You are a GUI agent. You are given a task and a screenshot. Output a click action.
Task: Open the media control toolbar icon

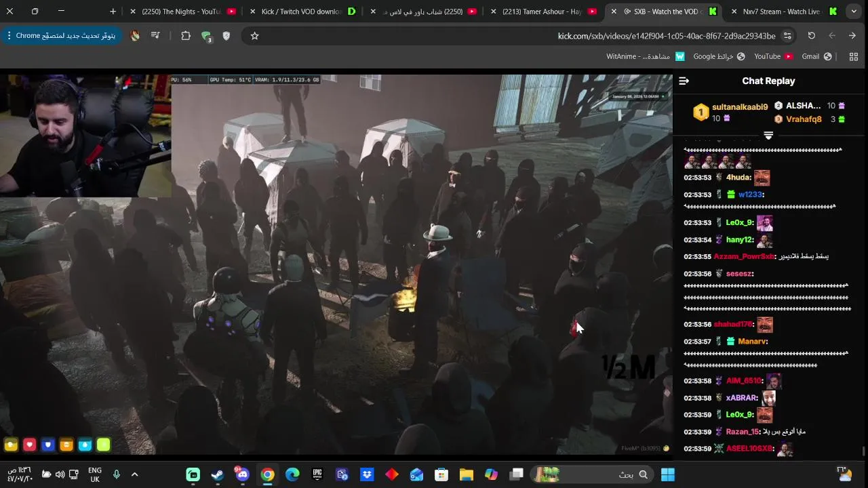tap(155, 36)
